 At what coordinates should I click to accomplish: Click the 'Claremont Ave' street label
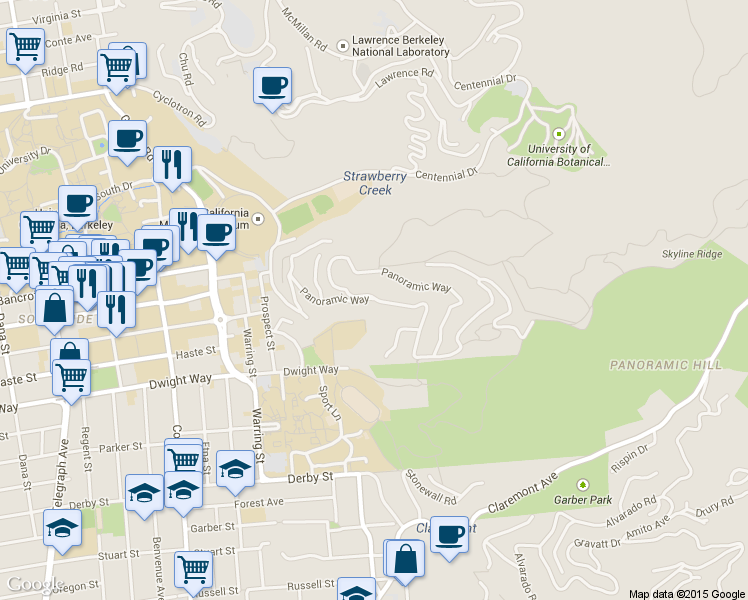(x=523, y=493)
